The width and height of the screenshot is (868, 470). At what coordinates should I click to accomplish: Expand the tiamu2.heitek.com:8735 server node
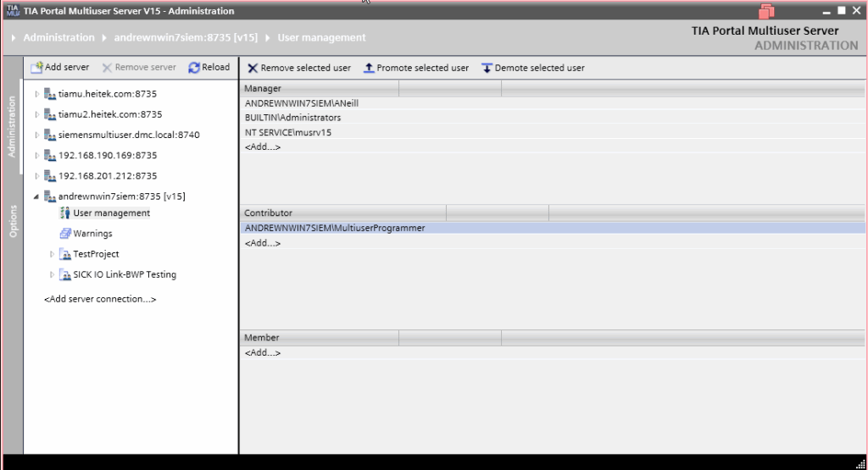37,114
